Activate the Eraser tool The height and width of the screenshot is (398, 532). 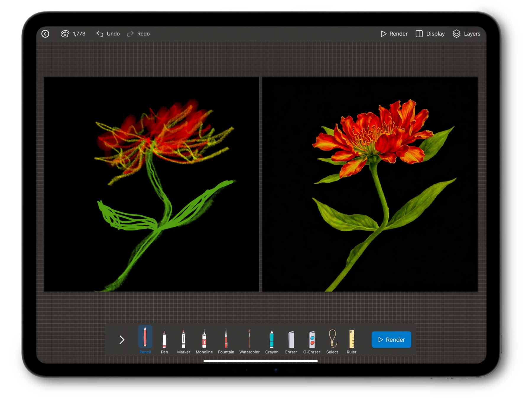pyautogui.click(x=291, y=340)
